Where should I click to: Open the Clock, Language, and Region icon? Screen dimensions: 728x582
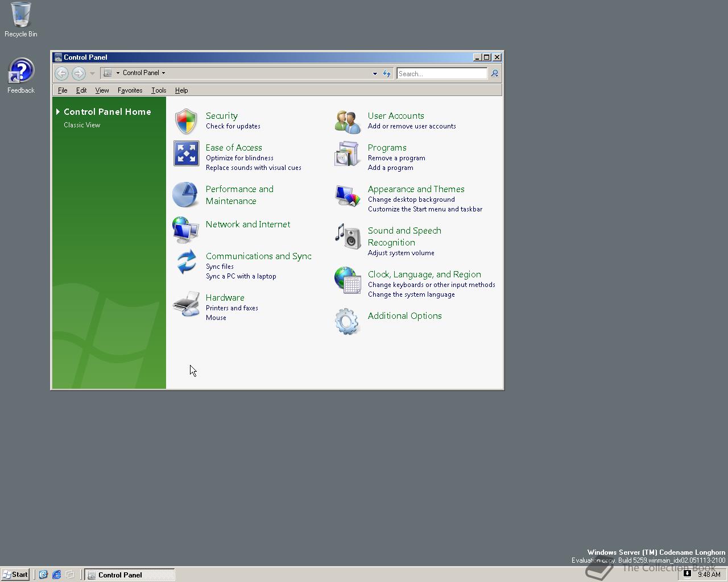[348, 280]
